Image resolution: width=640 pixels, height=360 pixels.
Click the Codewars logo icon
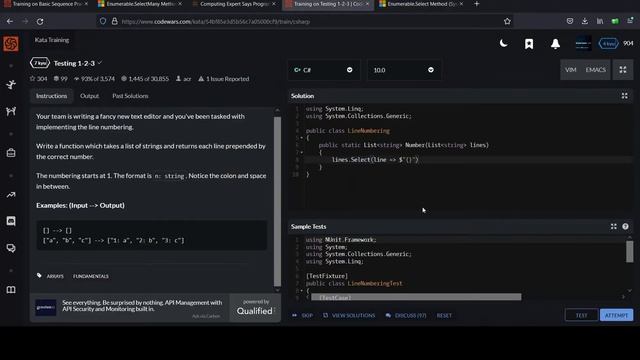11,44
